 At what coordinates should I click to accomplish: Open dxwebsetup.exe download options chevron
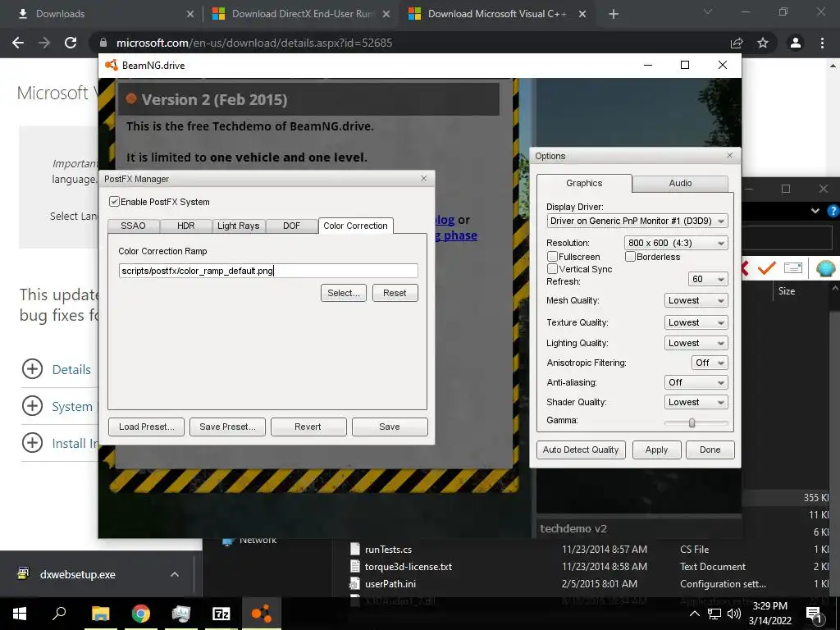coord(175,574)
